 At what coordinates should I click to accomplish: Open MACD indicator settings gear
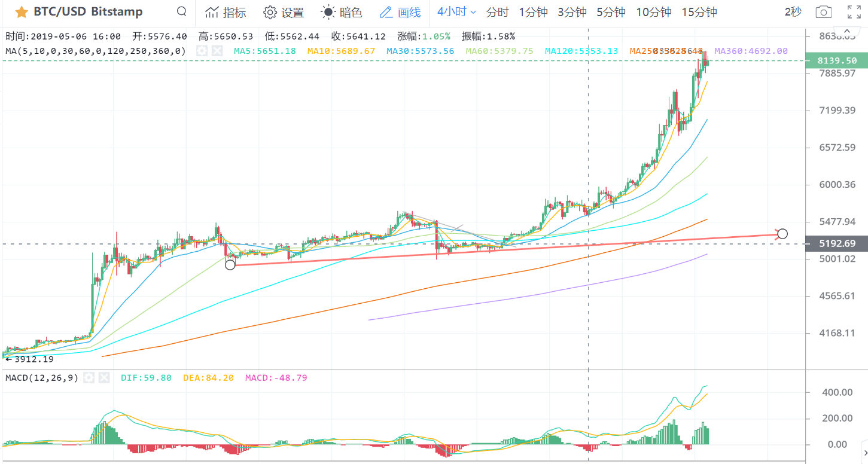(89, 378)
